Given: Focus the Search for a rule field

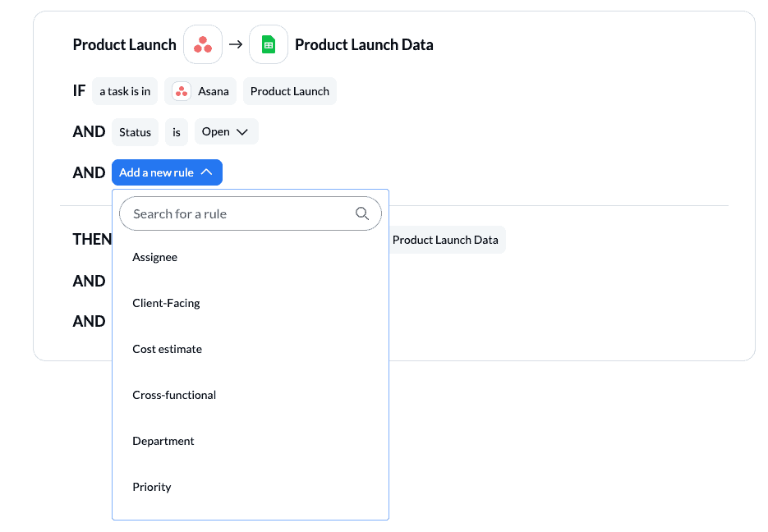Looking at the screenshot, I should (251, 213).
